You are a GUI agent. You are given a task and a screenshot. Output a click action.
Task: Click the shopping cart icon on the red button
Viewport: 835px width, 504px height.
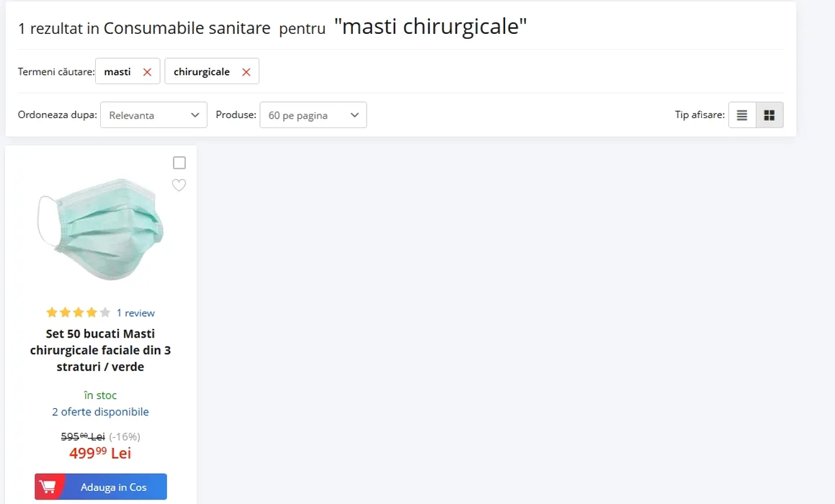click(49, 487)
